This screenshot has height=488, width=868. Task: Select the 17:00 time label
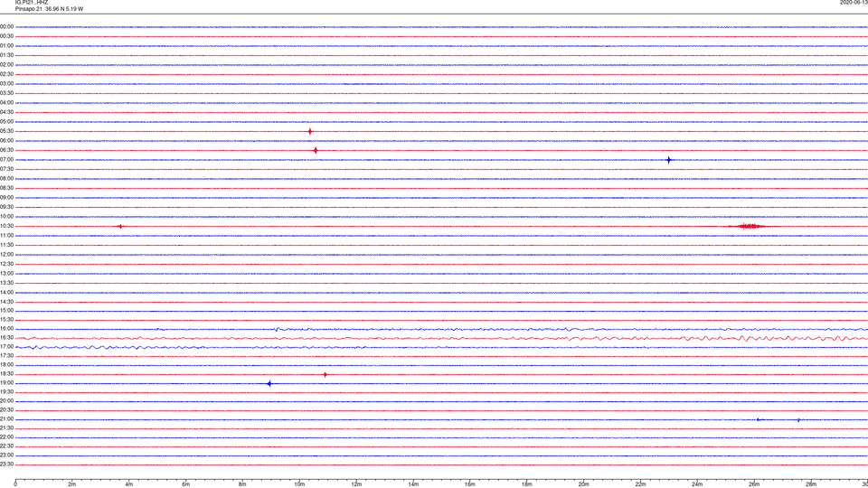pos(7,347)
